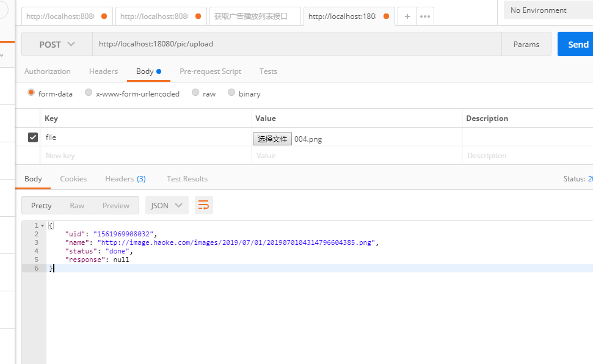This screenshot has height=364, width=593.
Task: Open the Tests tab
Action: click(x=268, y=71)
